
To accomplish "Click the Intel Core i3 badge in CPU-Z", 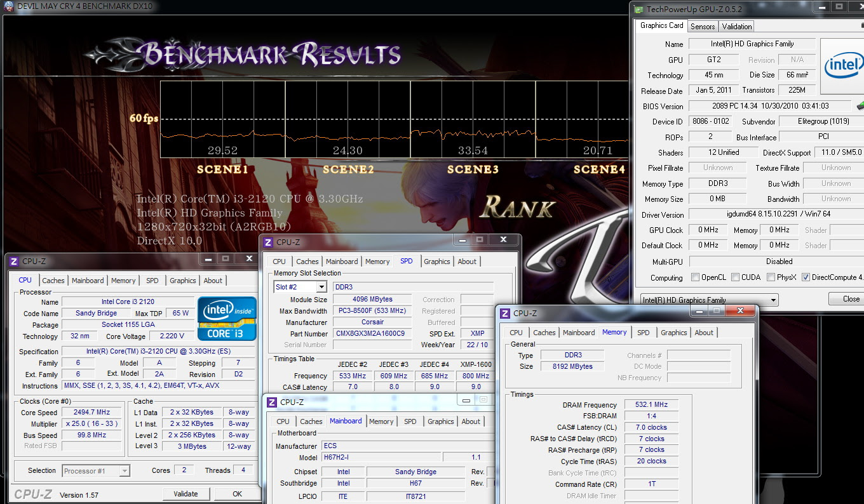I will (x=227, y=318).
